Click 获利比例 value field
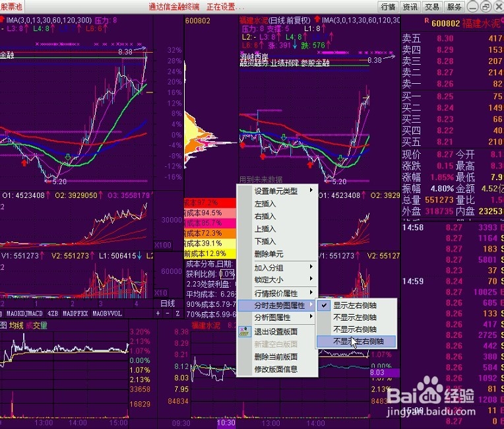 (x=227, y=275)
